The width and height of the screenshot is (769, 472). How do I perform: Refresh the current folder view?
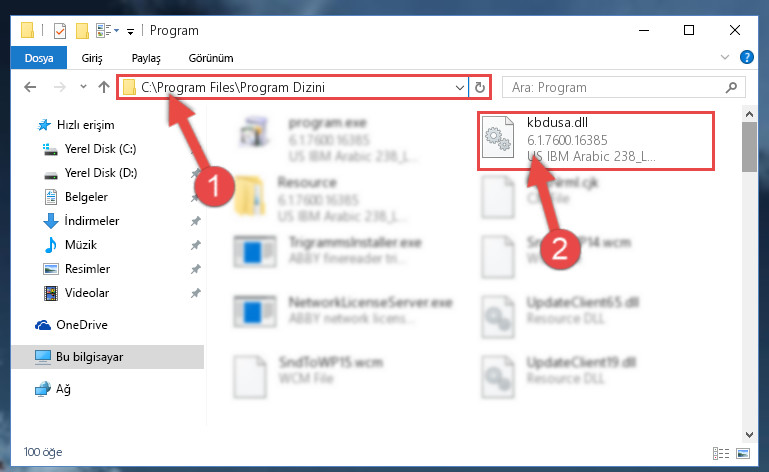(480, 87)
